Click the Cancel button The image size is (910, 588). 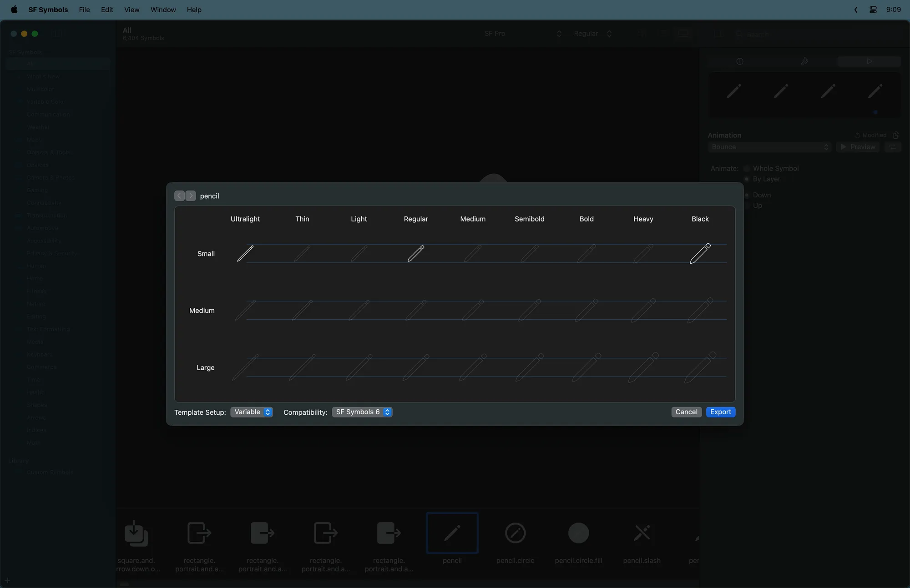point(686,412)
